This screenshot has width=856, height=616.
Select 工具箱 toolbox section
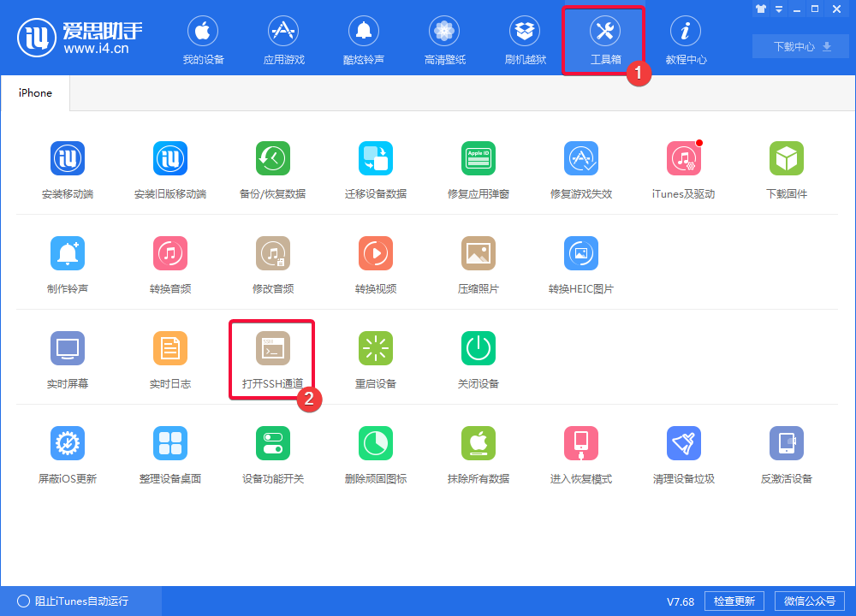coord(605,40)
